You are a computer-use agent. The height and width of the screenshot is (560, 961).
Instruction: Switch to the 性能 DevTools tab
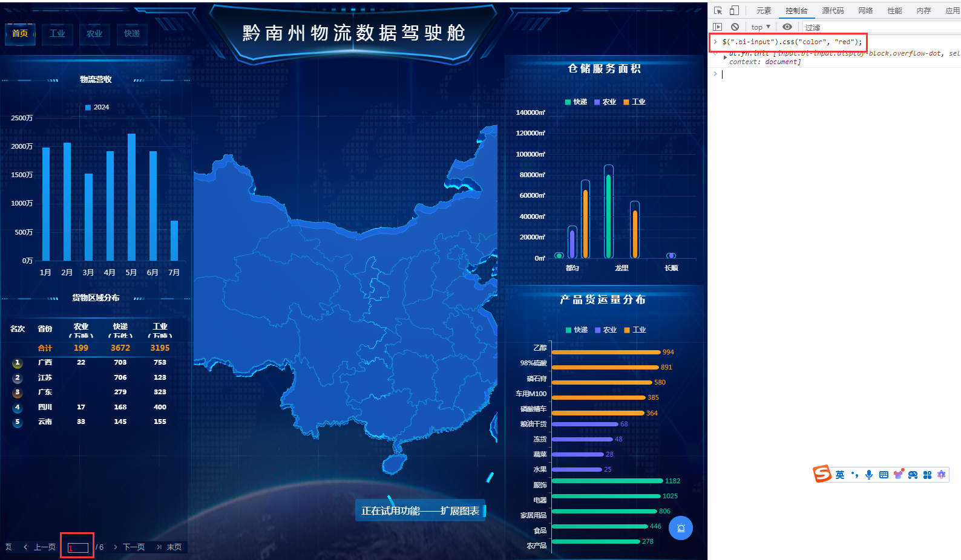894,10
